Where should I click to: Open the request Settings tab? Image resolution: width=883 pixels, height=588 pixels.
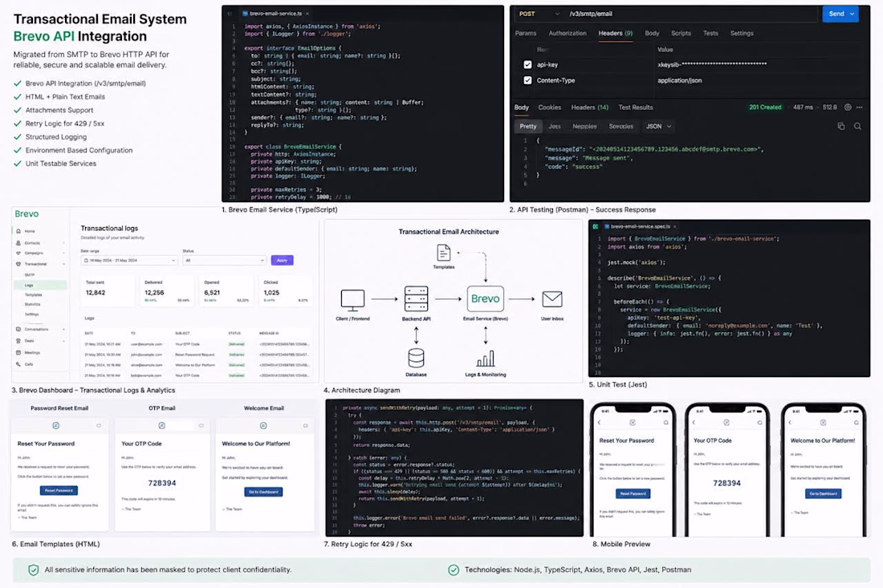tap(742, 33)
